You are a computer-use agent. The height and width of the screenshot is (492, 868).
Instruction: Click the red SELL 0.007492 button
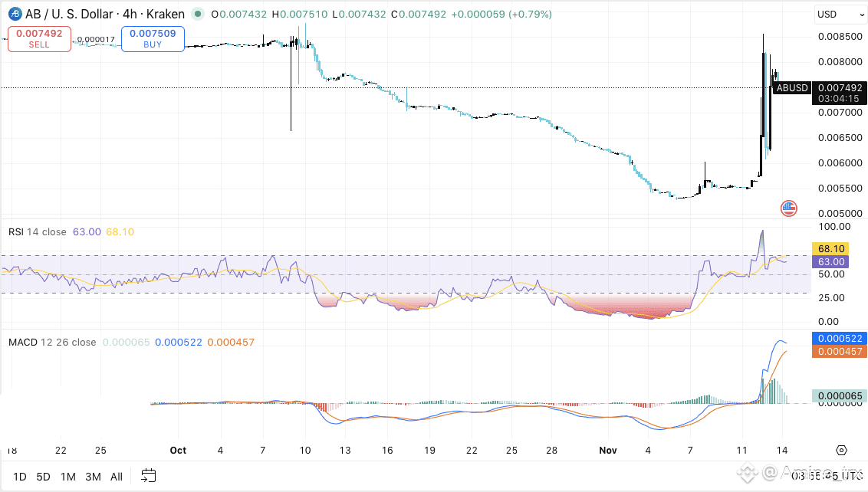(x=39, y=39)
